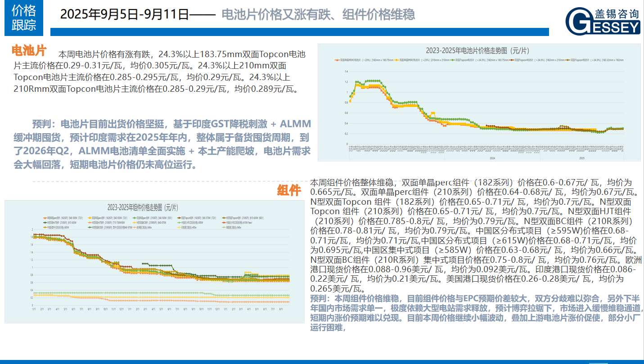Select the orange 电池片 section heading
This screenshot has width=644, height=364.
[29, 50]
